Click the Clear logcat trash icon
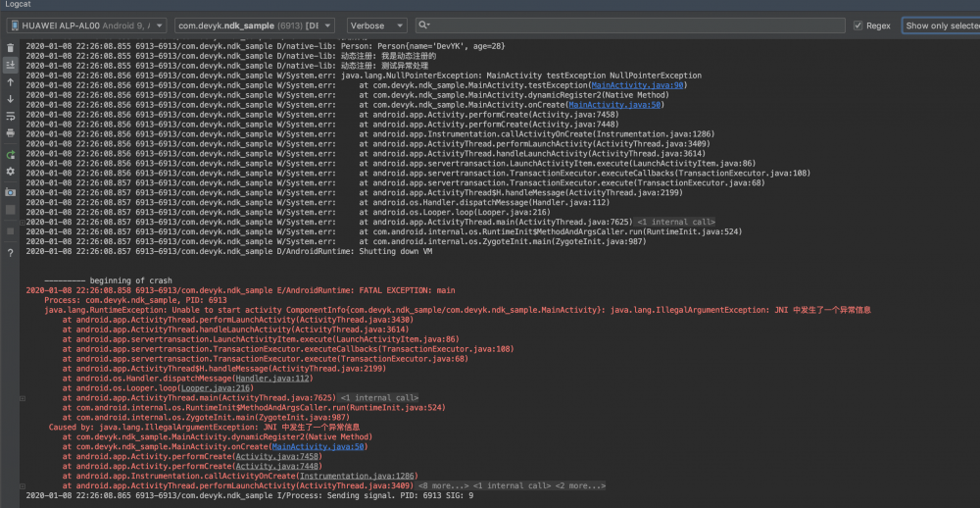Image resolution: width=980 pixels, height=508 pixels. pos(10,47)
